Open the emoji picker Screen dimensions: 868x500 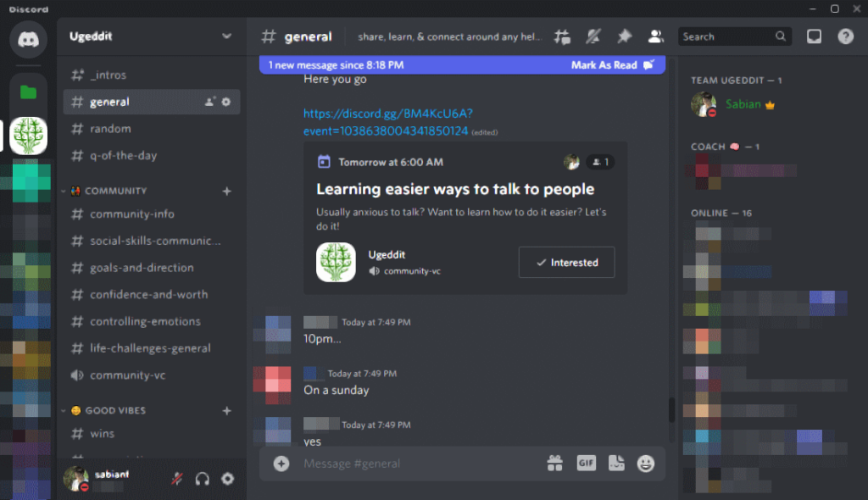[645, 463]
